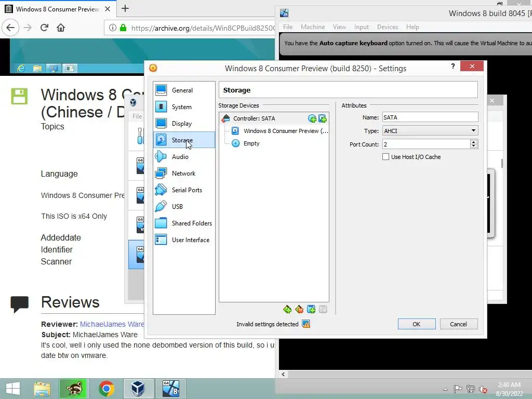Open Serial Ports settings category
Screen dimensions: 532x399
pyautogui.click(x=184, y=190)
